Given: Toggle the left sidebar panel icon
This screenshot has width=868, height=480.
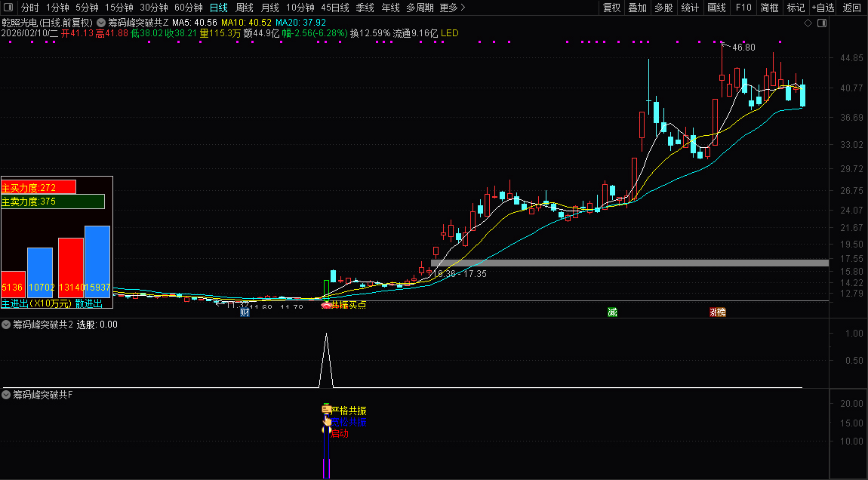Looking at the screenshot, I should (x=8, y=8).
